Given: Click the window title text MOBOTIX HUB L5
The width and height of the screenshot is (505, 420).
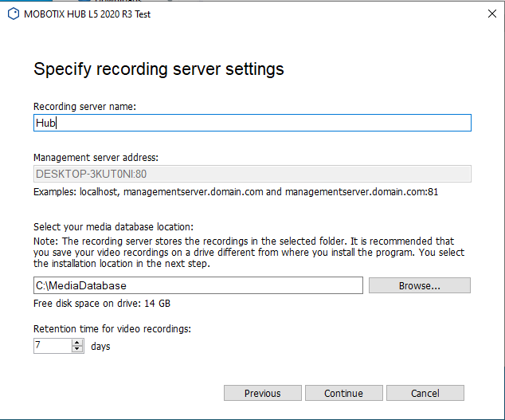Looking at the screenshot, I should pyautogui.click(x=88, y=14).
